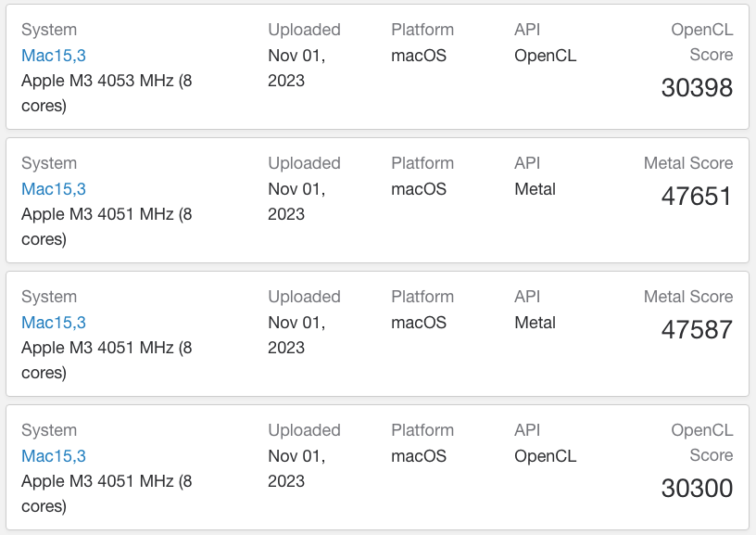Click the Metal API value in third card
The height and width of the screenshot is (535, 756).
[x=535, y=323]
